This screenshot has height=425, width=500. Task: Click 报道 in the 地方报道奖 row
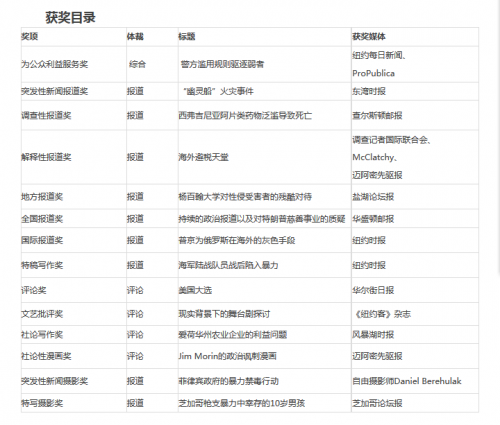(135, 197)
